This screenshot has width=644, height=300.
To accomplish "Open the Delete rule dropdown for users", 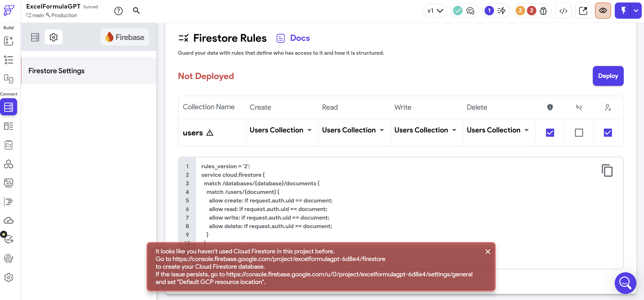I will point(498,130).
